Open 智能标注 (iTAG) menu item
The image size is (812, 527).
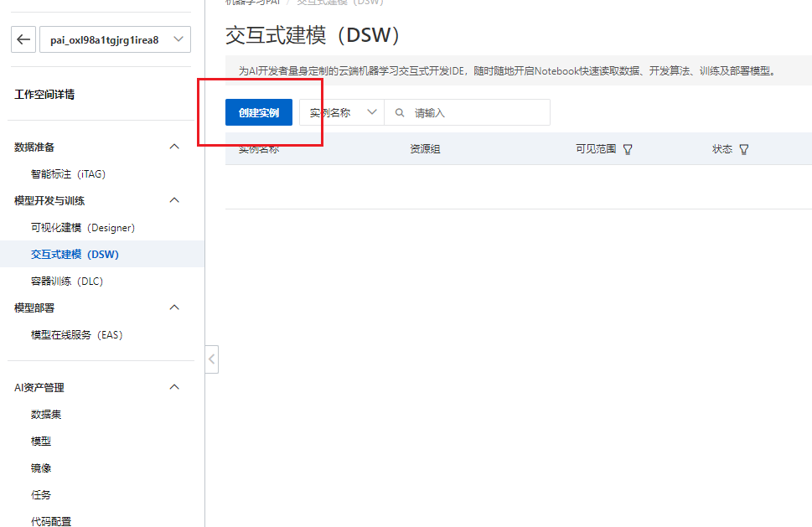click(68, 174)
